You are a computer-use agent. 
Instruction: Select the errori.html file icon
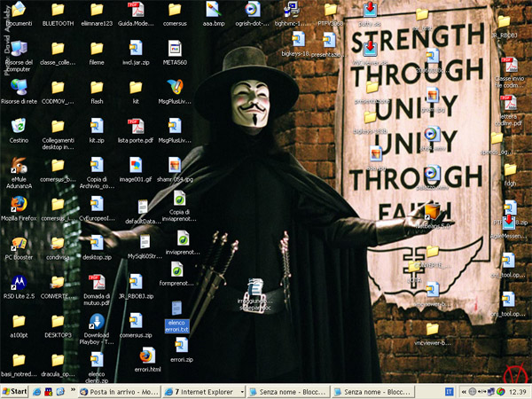point(147,356)
